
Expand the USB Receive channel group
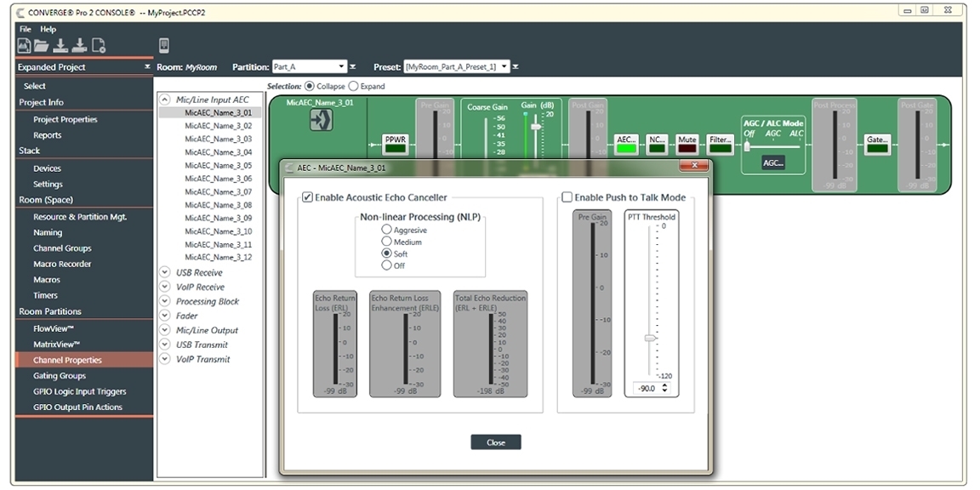(x=165, y=273)
